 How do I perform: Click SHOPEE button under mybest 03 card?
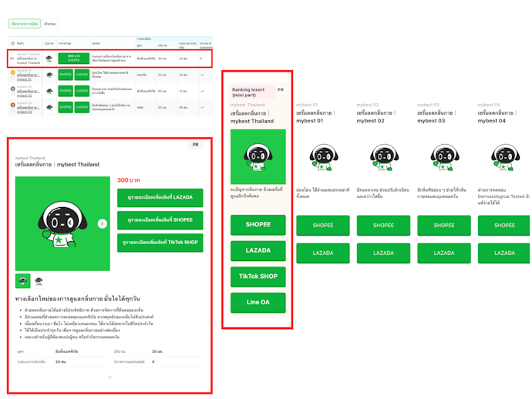tap(444, 226)
